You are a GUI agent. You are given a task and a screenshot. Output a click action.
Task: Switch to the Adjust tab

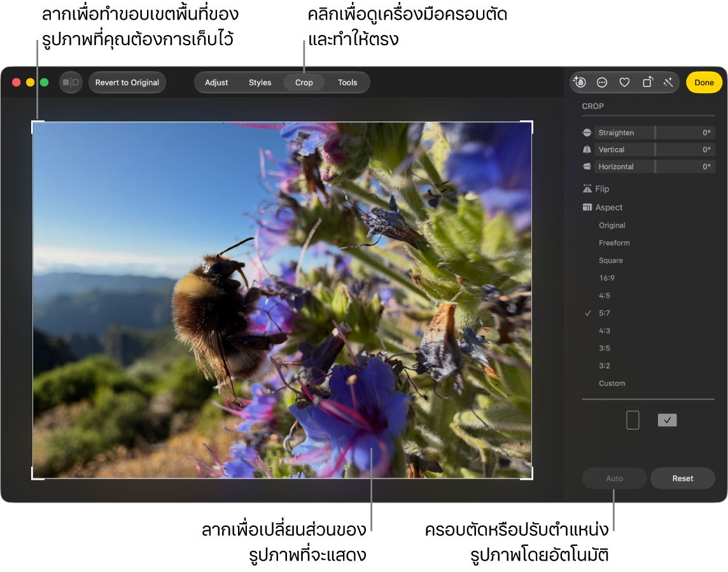(x=216, y=83)
